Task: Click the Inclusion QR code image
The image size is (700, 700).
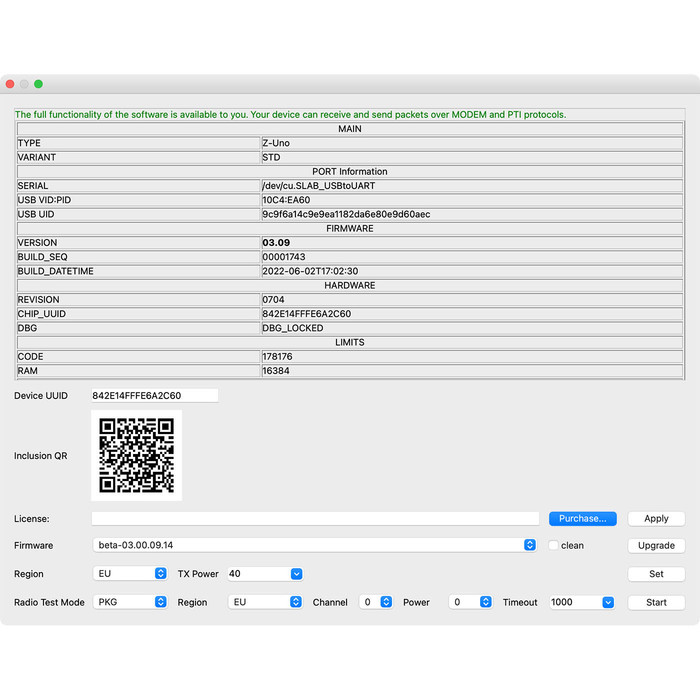Action: pos(136,455)
